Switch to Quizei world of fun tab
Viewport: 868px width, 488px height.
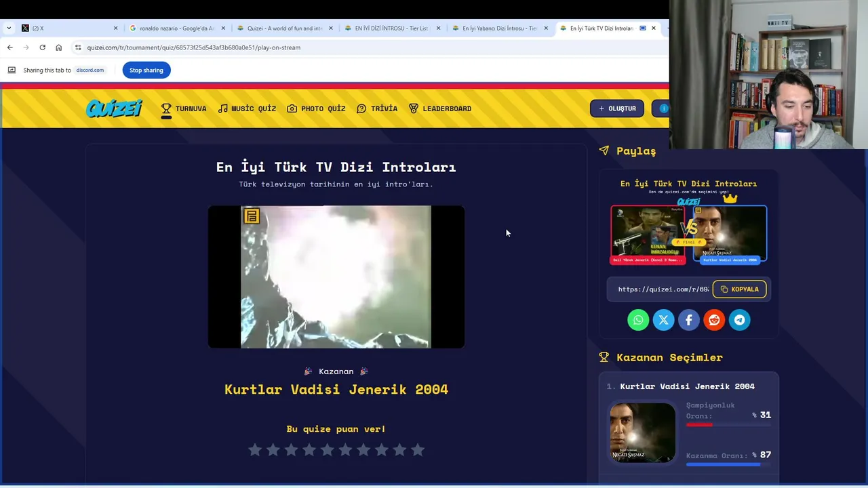point(283,28)
